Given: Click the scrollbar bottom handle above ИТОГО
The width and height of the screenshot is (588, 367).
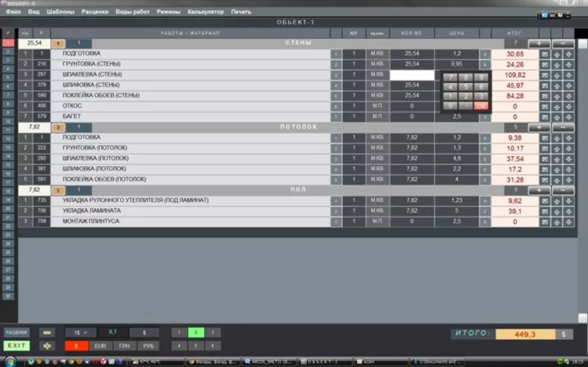Looking at the screenshot, I should coord(582,318).
